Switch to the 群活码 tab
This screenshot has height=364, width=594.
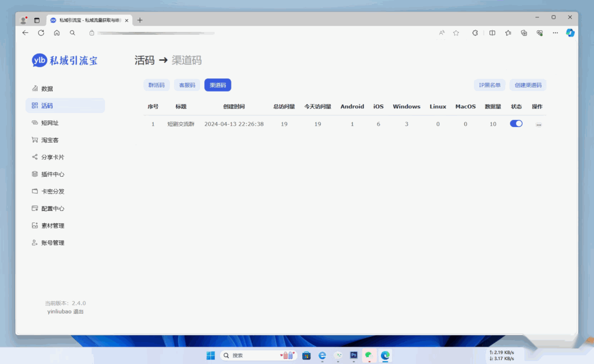156,85
